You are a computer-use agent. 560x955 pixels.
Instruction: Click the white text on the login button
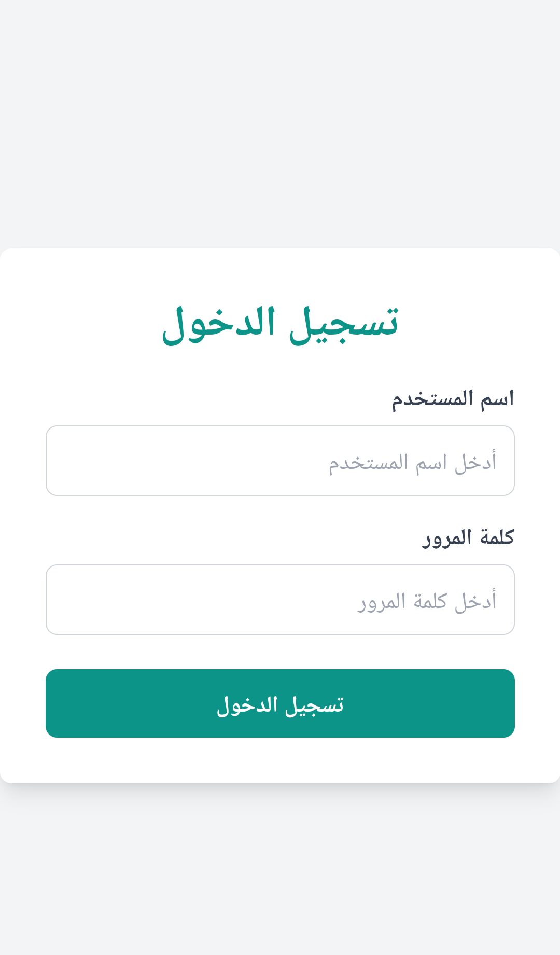280,705
